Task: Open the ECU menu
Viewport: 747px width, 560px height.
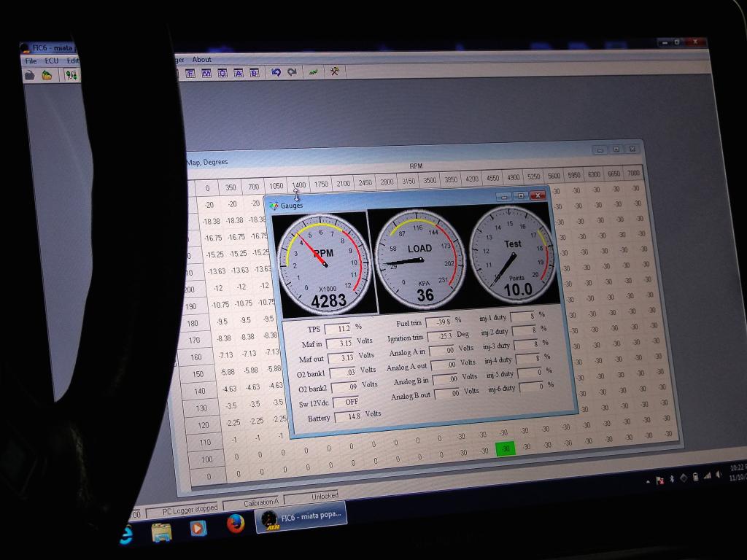Action: [52, 61]
